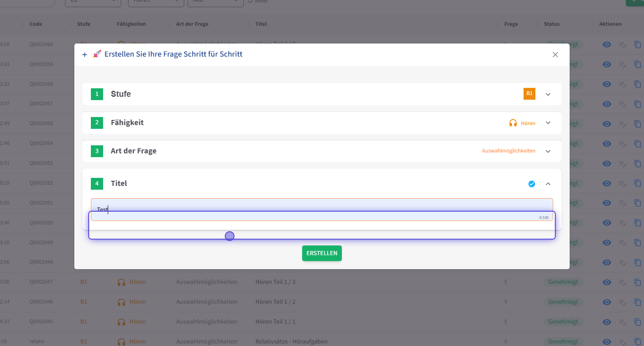Viewport: 644px width, 346px height.
Task: Click the copy icon for row Q0002960
Action: pos(637,44)
